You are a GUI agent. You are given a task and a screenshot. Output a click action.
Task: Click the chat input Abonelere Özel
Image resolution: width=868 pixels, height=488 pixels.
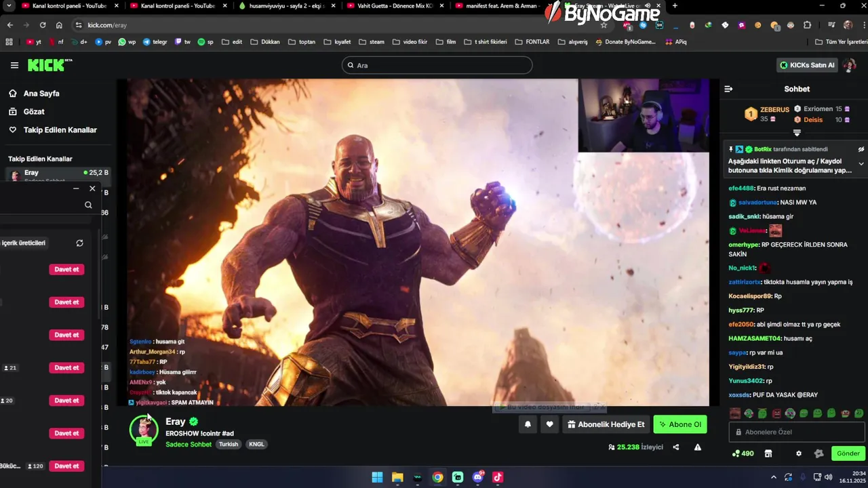pos(797,432)
